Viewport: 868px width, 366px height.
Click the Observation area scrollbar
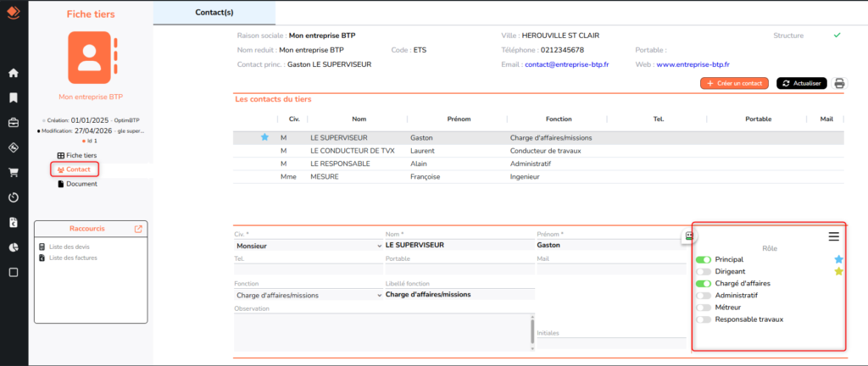(x=533, y=332)
